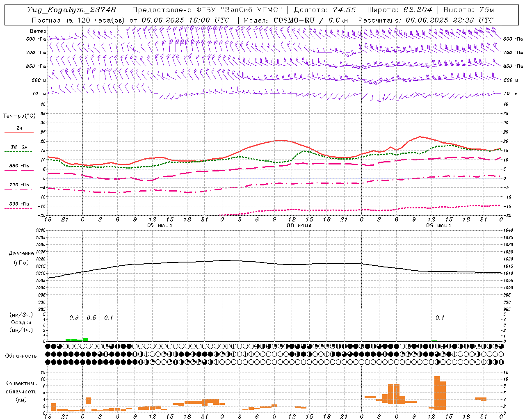Click the date label 08 июня
The height and width of the screenshot is (420, 525).
(299, 226)
